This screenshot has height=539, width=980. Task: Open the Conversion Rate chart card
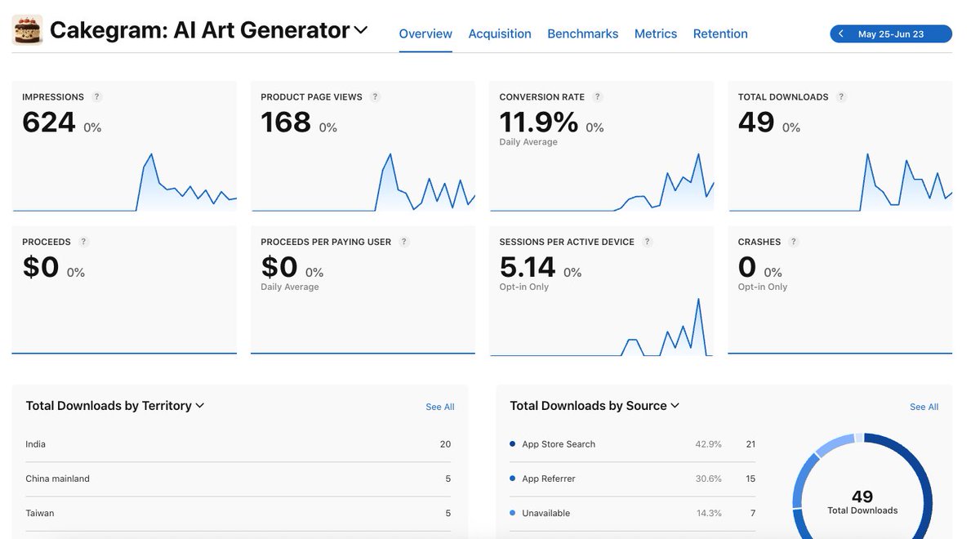click(x=602, y=146)
